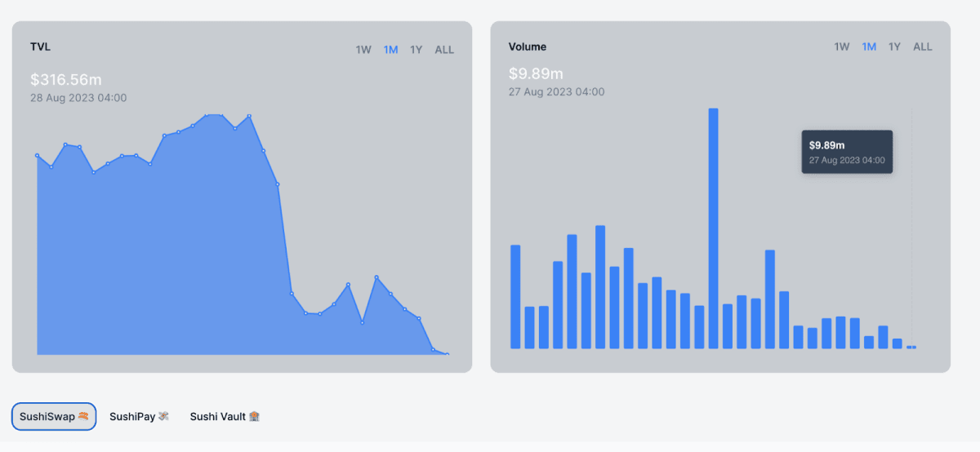Switch TVL chart to 1Y range
Screen dimensions: 980x452
tap(416, 50)
